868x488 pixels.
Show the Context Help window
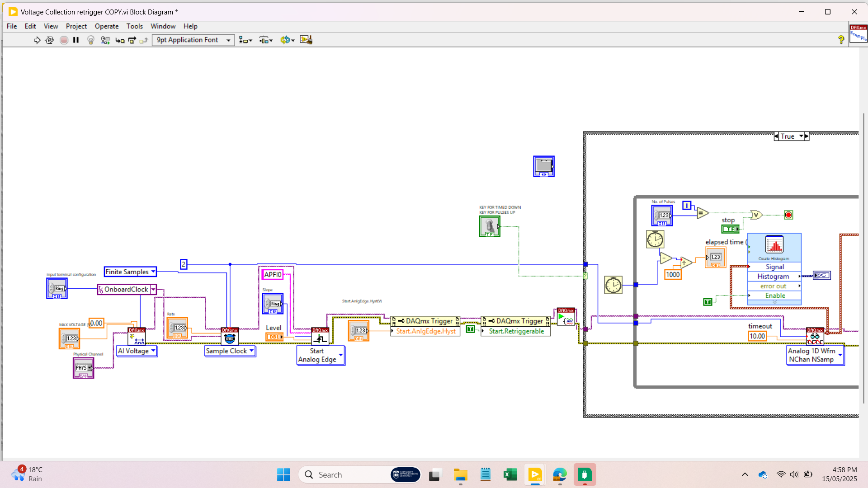(841, 40)
